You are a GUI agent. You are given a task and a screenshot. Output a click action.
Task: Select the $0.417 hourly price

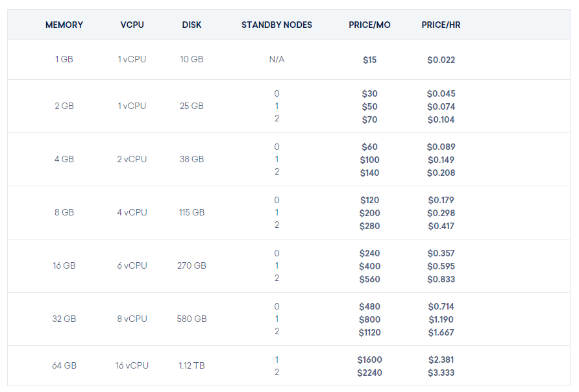click(x=441, y=226)
